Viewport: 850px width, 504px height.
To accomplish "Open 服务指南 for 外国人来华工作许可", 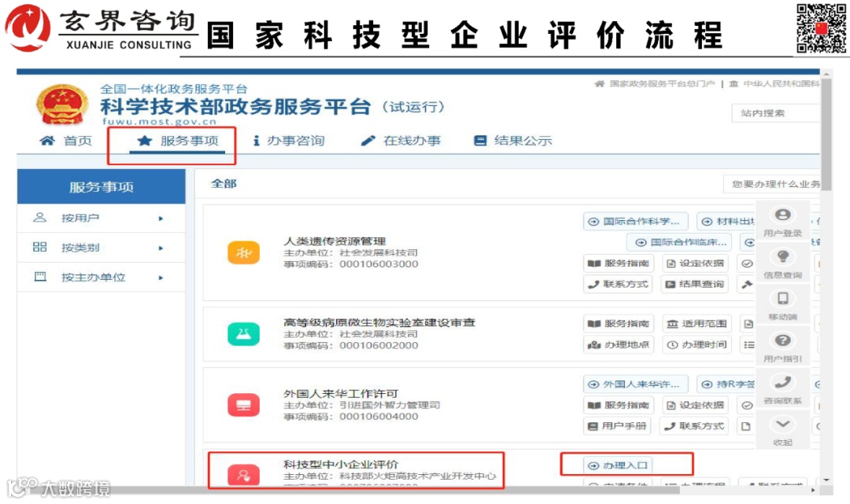I will (619, 405).
